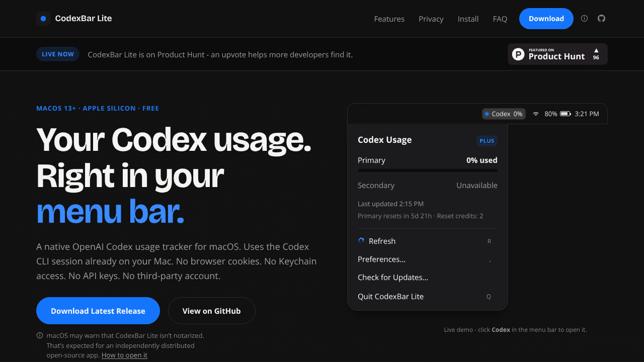Click the Product Hunt P logo

tap(518, 54)
